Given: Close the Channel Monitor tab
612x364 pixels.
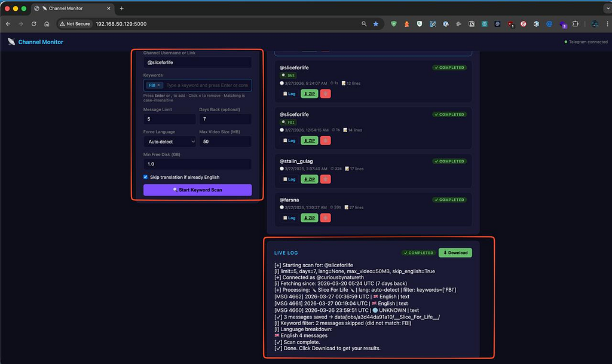Looking at the screenshot, I should click(109, 8).
